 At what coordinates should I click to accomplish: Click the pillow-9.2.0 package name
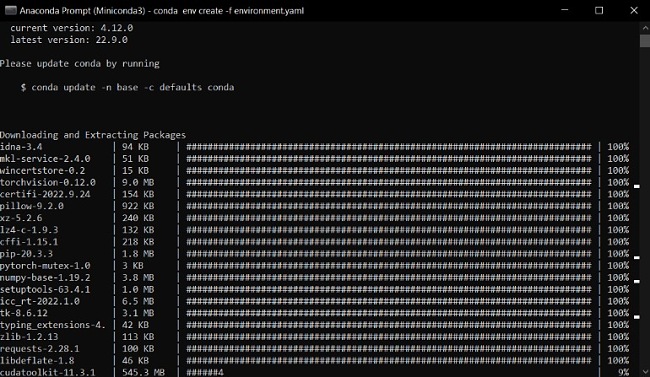(32, 206)
